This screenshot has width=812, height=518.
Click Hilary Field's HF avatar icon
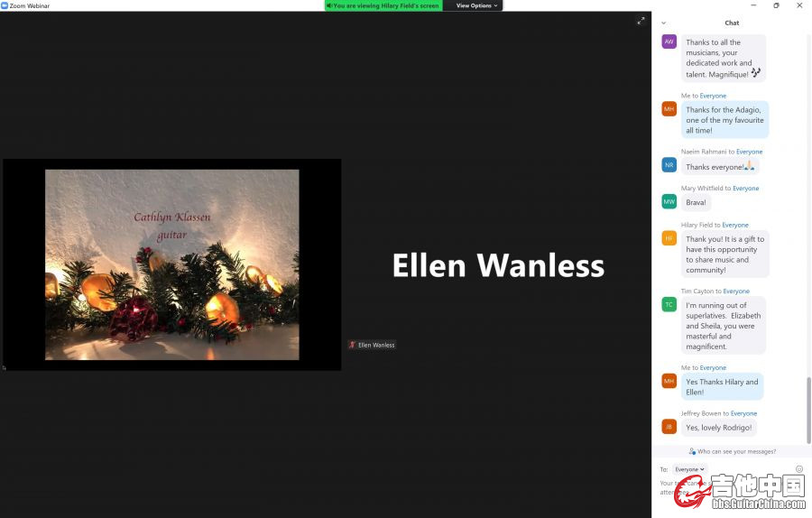tap(669, 238)
